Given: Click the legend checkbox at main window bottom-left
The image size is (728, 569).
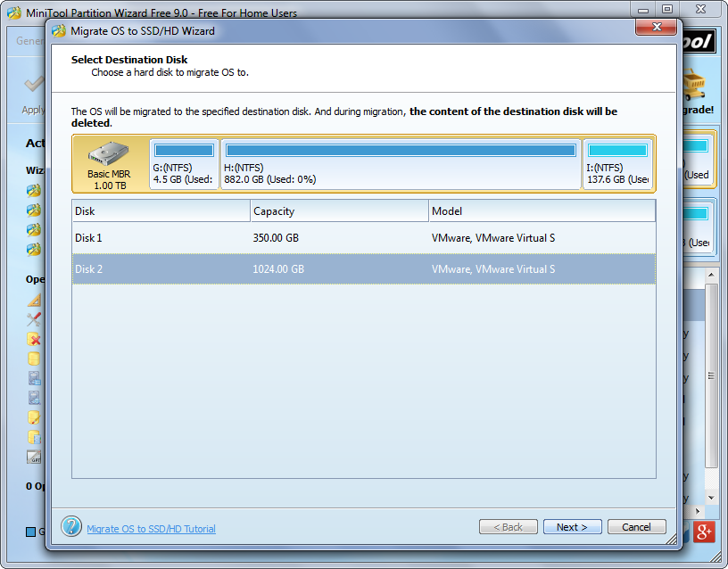Looking at the screenshot, I should pos(30,532).
